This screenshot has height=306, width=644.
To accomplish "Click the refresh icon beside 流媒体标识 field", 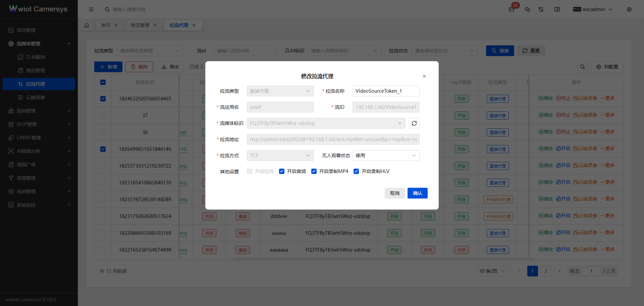I will click(x=414, y=123).
